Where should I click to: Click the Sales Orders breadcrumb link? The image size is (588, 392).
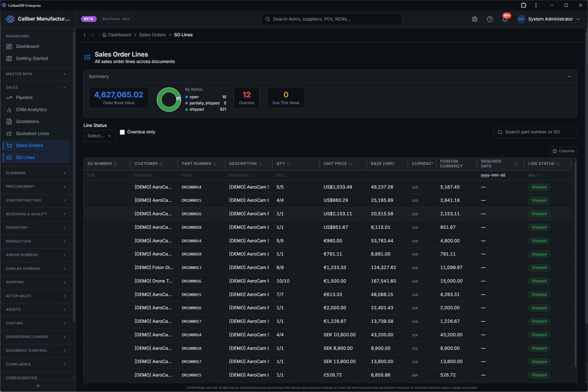[x=152, y=35]
